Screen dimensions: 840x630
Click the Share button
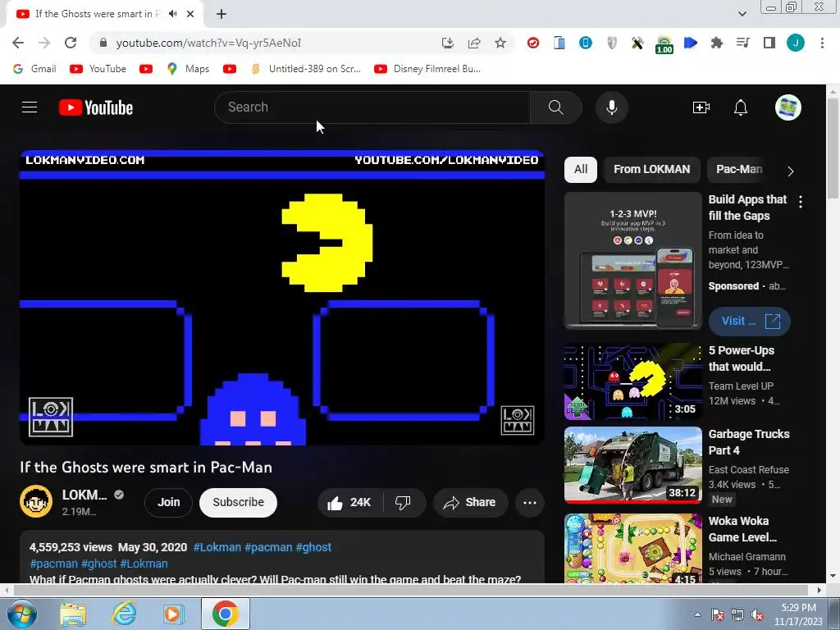[x=470, y=503]
